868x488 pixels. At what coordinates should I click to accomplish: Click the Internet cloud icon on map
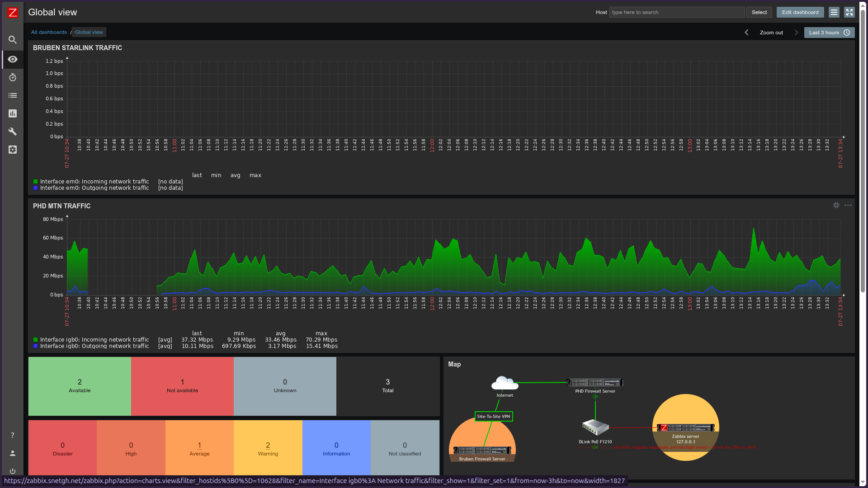(505, 383)
